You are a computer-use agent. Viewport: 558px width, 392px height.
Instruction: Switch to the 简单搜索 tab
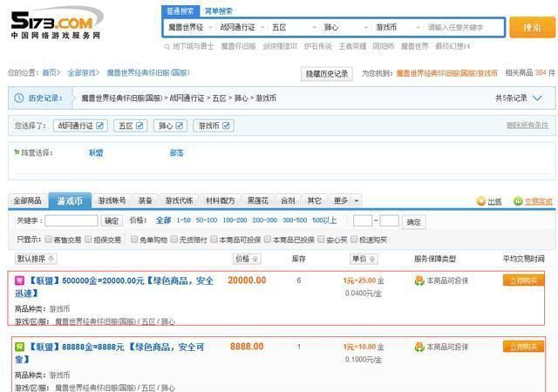pyautogui.click(x=219, y=11)
